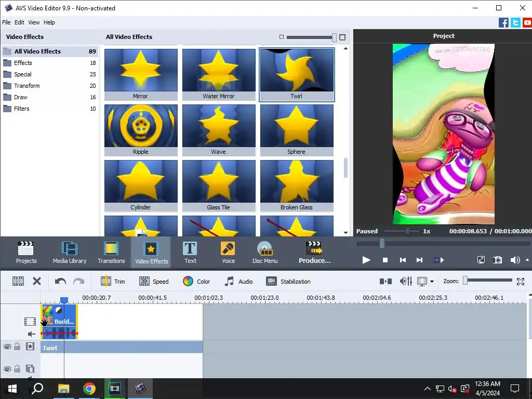This screenshot has width=532, height=399.
Task: Delete selected clip with the X icon
Action: [x=37, y=281]
